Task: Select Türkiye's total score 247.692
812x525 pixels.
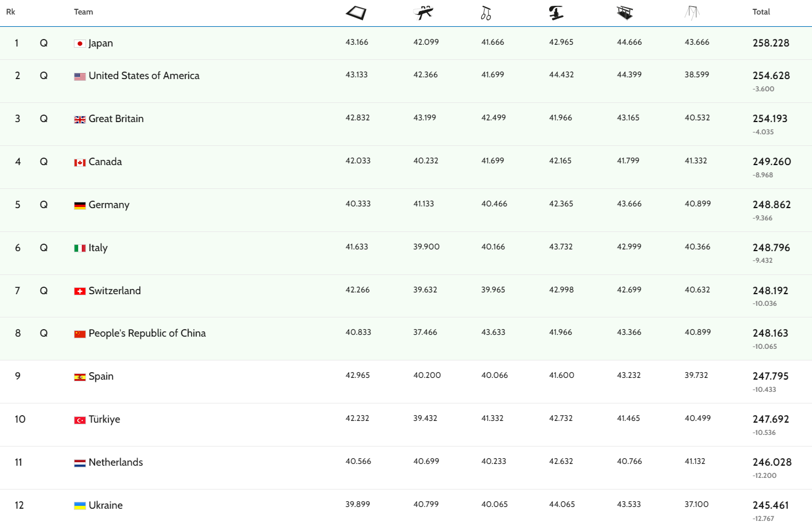Action: 771,419
